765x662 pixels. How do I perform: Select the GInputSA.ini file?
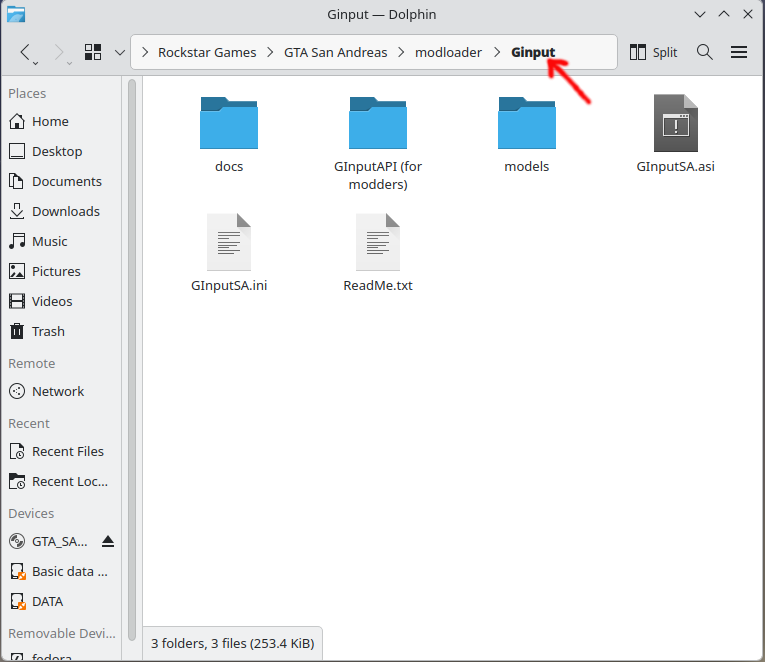click(x=229, y=253)
